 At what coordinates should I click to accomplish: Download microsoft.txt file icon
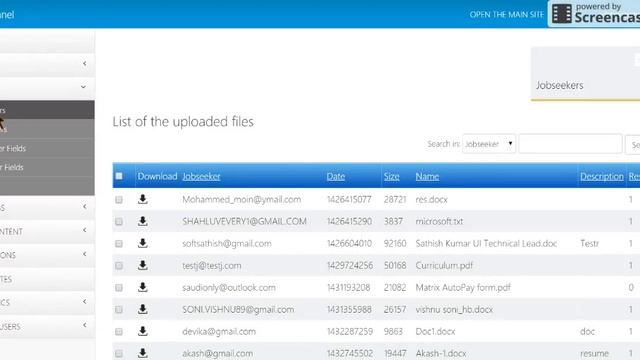(x=142, y=221)
